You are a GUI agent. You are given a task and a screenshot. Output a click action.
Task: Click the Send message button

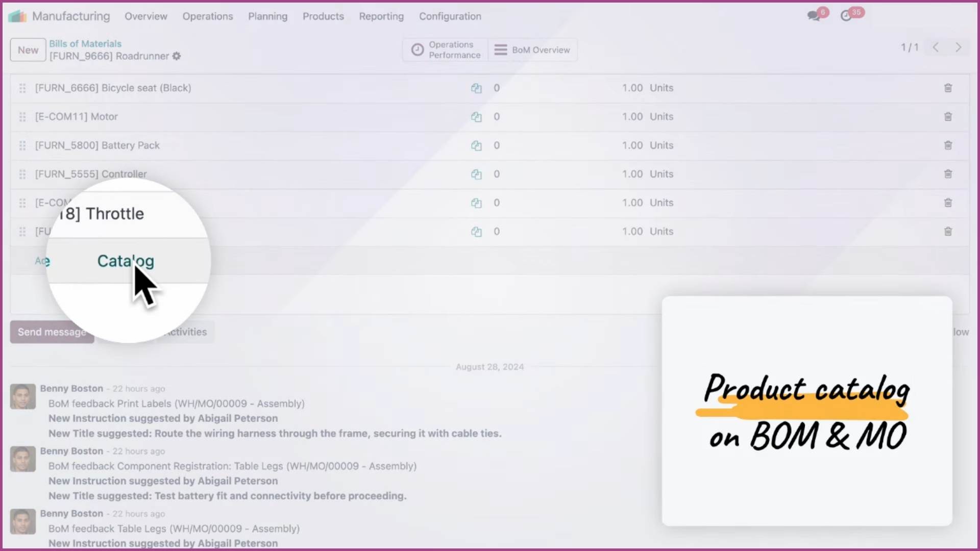pyautogui.click(x=52, y=331)
